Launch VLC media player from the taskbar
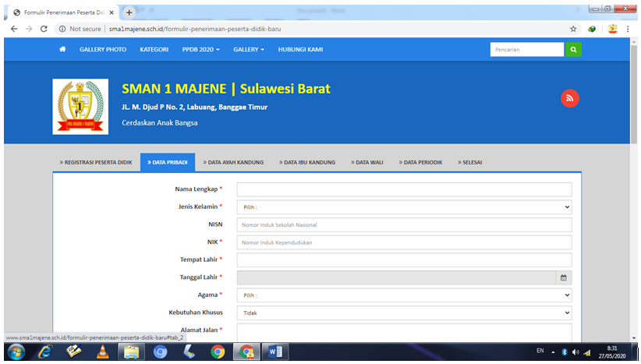641x364 pixels. coord(102,352)
